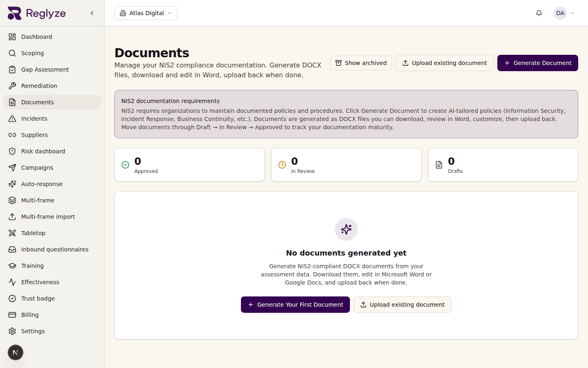Click the Reglyze logo

tap(37, 13)
